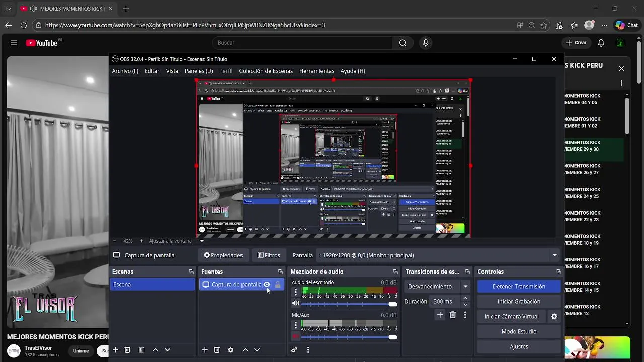Open virtual camera settings gear
Image resolution: width=644 pixels, height=362 pixels.
(554, 316)
